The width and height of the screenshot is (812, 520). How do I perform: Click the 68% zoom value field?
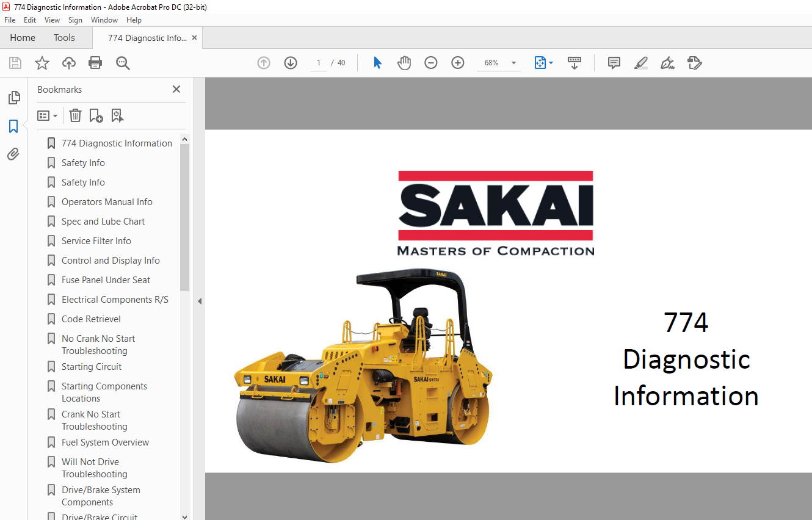pos(491,63)
